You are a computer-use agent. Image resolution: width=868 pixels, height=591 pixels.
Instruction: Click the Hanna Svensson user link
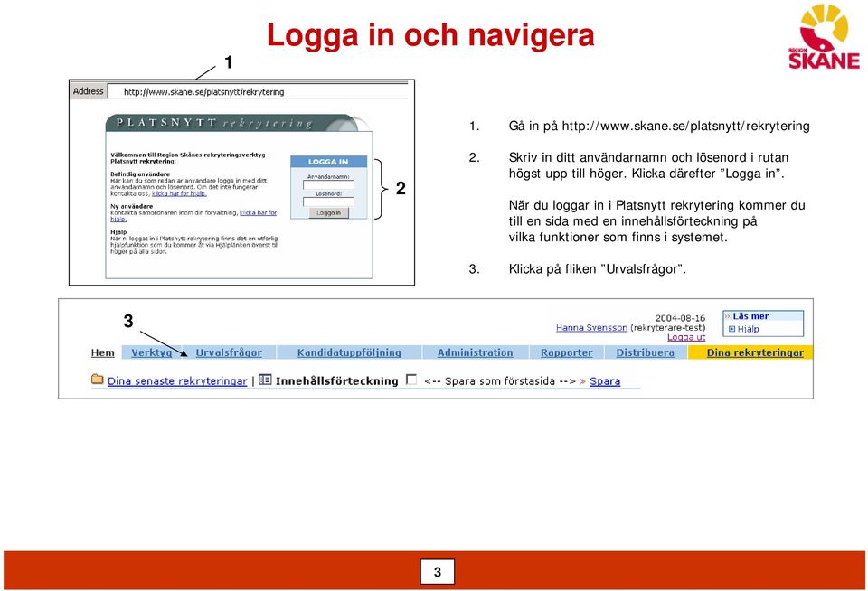pyautogui.click(x=591, y=328)
